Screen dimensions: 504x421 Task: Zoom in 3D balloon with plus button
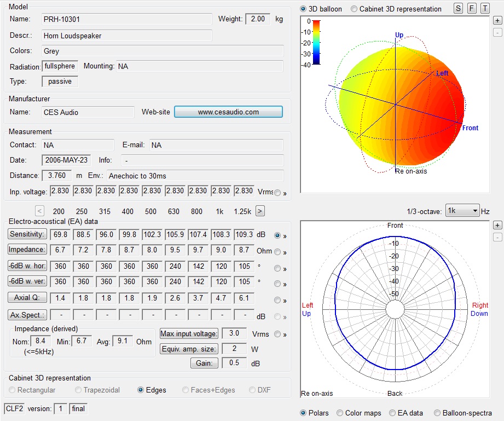(x=497, y=20)
